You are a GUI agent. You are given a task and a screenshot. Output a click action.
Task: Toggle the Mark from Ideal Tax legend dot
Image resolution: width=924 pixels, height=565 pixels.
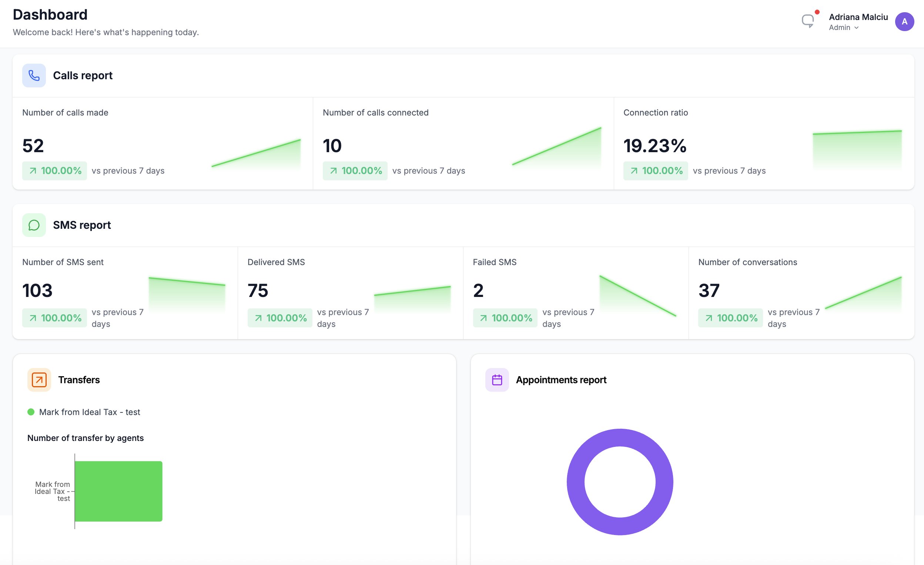tap(31, 412)
